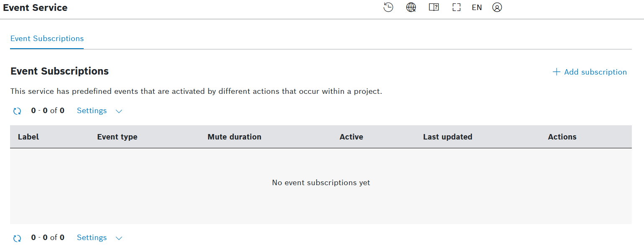Click the Event Service title
644x248 pixels.
35,8
